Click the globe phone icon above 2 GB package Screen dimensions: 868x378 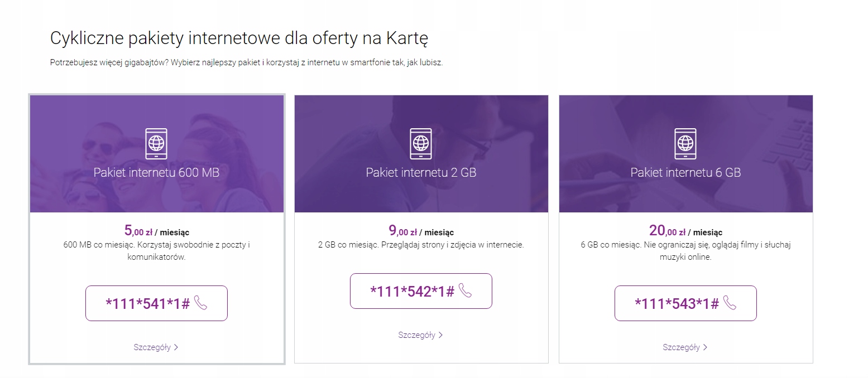point(421,143)
